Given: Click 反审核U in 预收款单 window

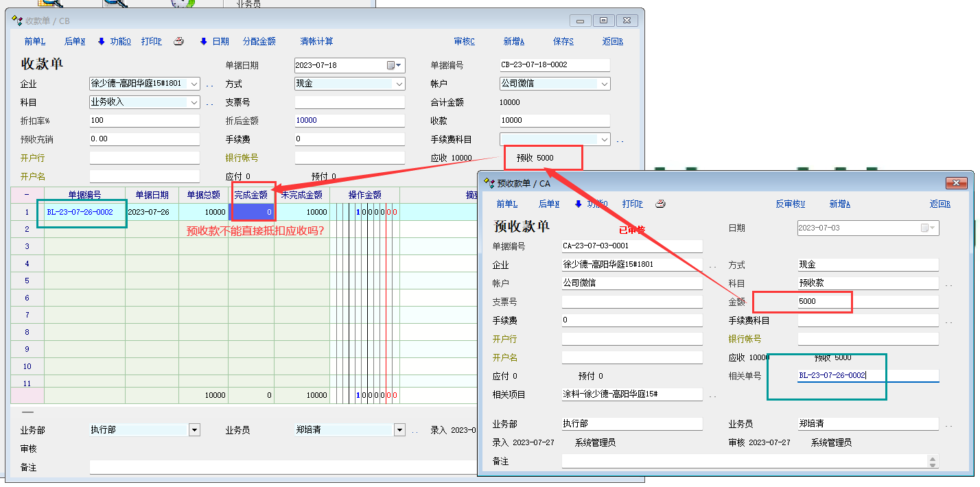Looking at the screenshot, I should pyautogui.click(x=790, y=204).
